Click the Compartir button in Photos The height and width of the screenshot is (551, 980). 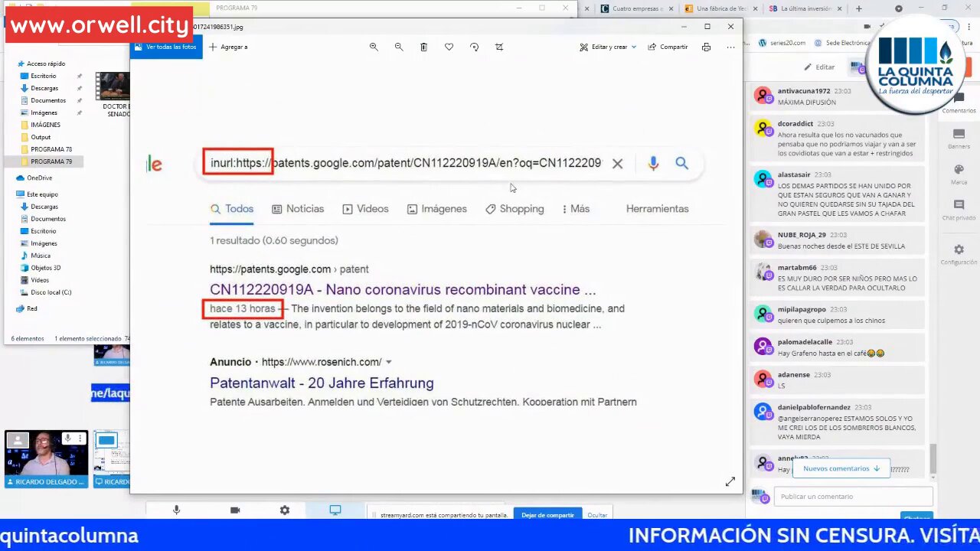coord(668,47)
